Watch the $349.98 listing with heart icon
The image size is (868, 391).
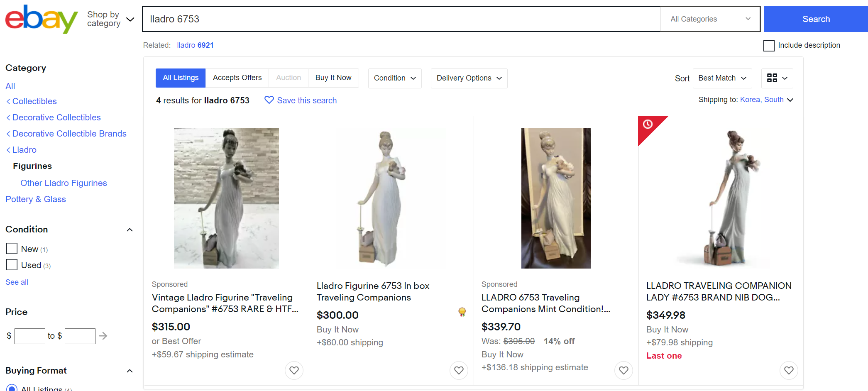pos(789,370)
